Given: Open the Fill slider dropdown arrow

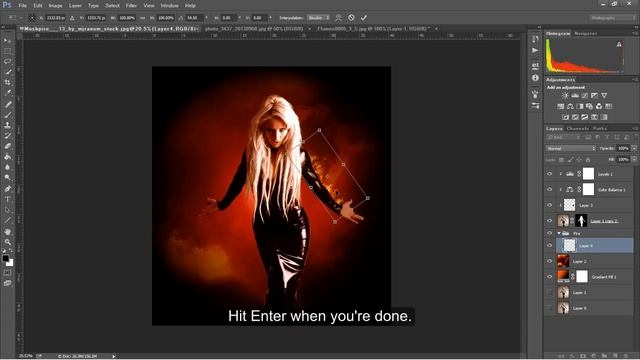Looking at the screenshot, I should point(634,160).
